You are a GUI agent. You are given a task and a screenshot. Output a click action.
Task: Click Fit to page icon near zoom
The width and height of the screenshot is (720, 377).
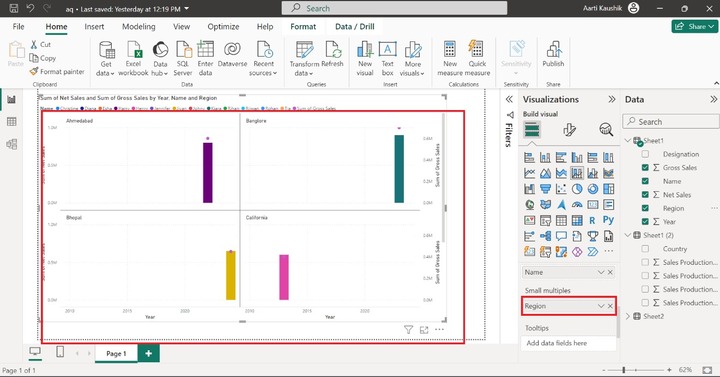(x=707, y=370)
